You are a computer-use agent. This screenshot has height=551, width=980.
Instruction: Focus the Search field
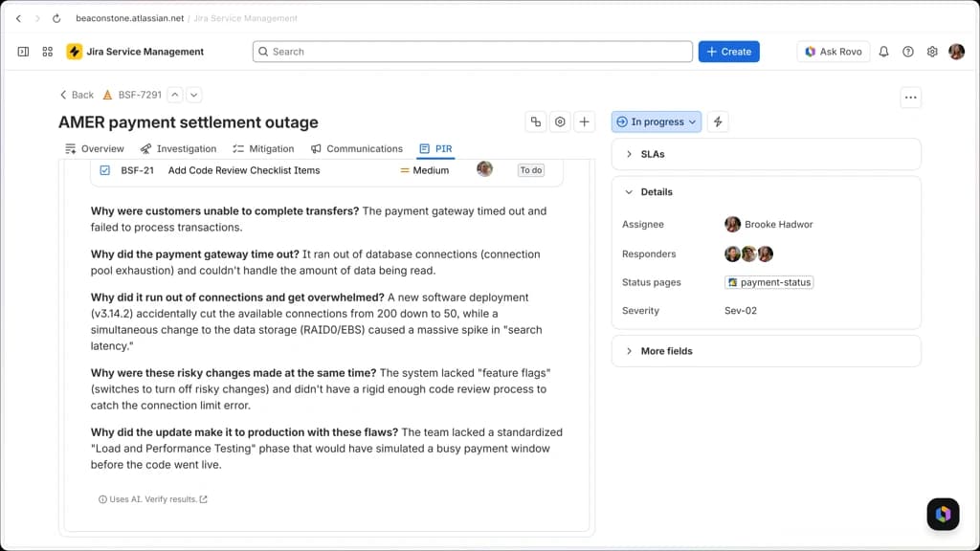click(473, 52)
